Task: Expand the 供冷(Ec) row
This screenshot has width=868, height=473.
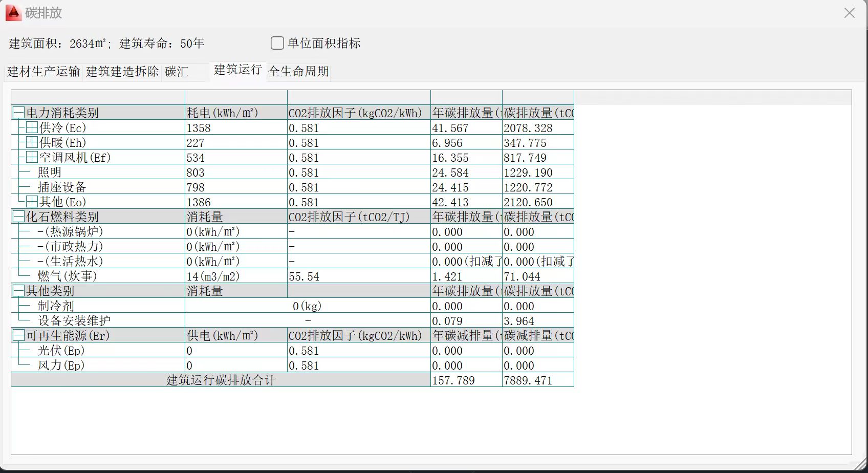Action: click(x=32, y=127)
